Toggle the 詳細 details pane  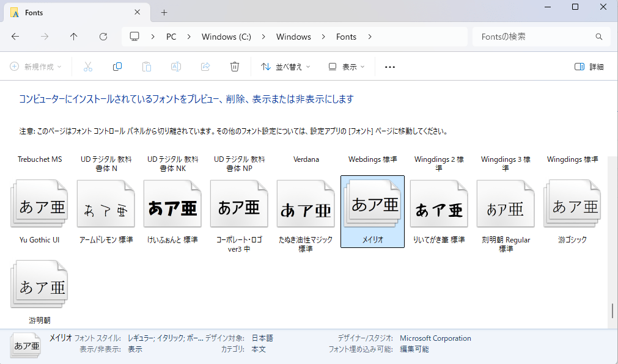point(589,67)
